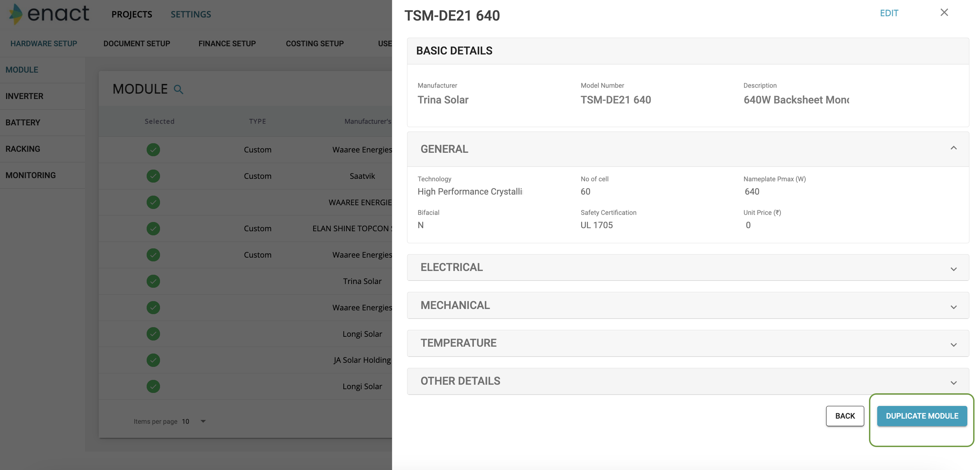Open the PROJECTS menu
The image size is (980, 470).
pyautogui.click(x=132, y=14)
